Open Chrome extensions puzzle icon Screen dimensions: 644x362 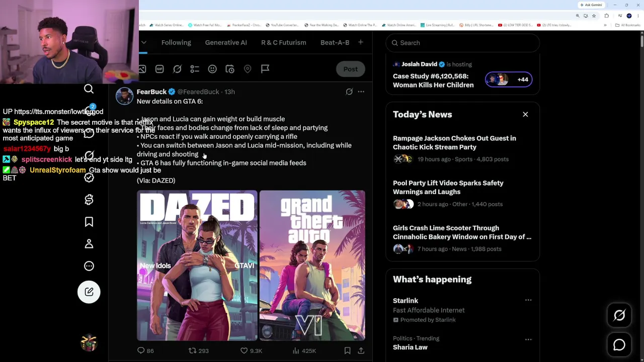pos(607,16)
